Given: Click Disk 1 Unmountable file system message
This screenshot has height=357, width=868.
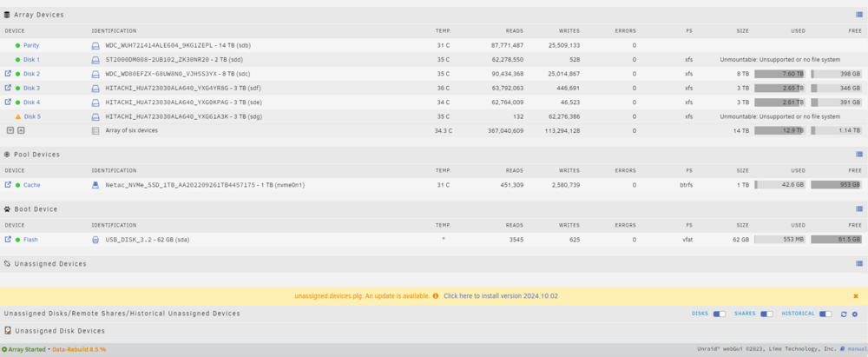Looking at the screenshot, I should coord(780,59).
